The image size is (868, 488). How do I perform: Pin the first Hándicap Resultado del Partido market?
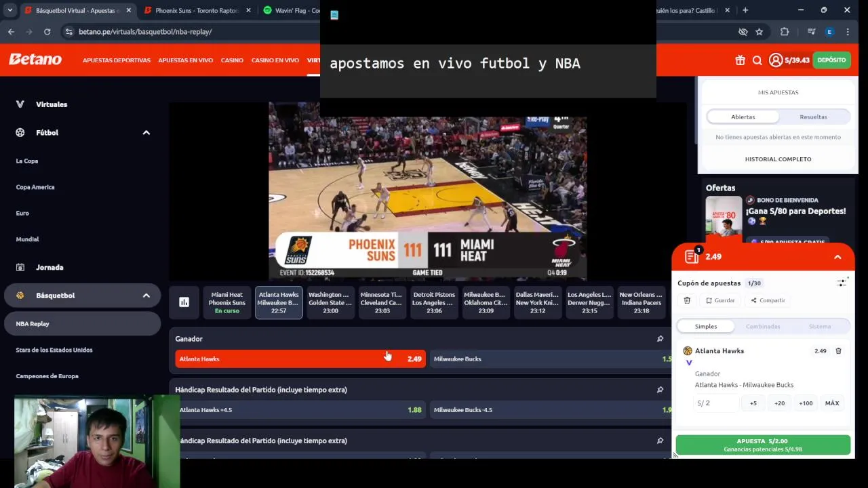[x=660, y=390]
